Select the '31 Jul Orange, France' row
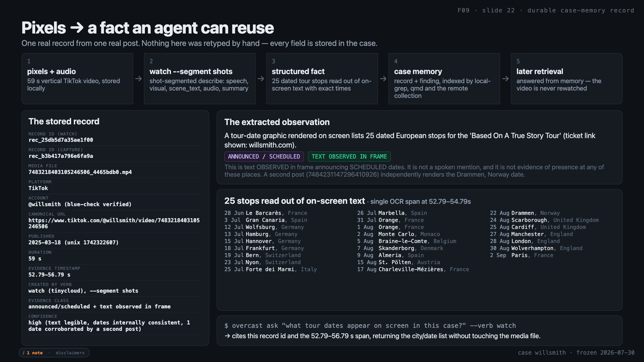Image resolution: width=644 pixels, height=362 pixels. click(390, 220)
